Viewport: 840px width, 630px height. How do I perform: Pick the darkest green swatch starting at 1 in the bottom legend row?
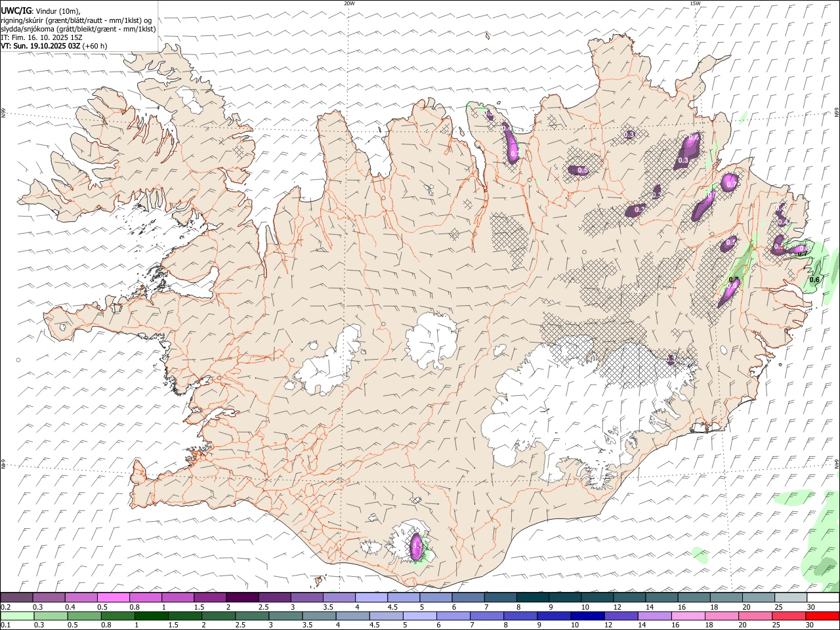[x=151, y=616]
